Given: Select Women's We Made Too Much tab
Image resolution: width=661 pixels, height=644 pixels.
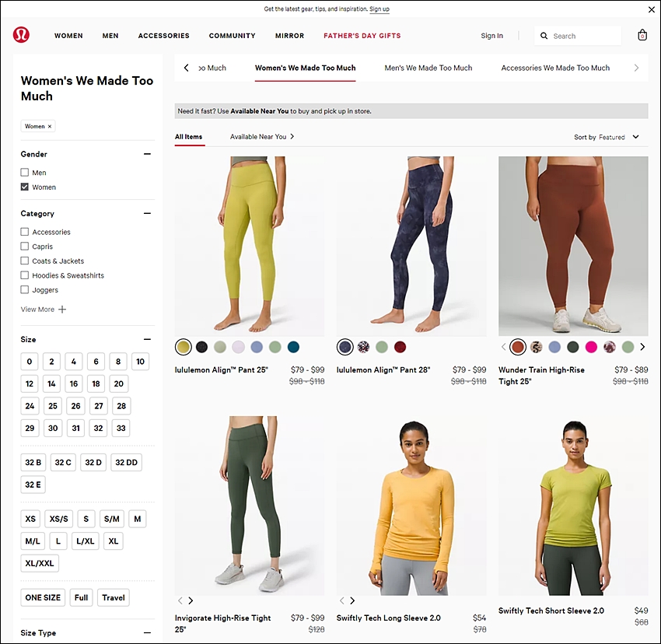Looking at the screenshot, I should pyautogui.click(x=305, y=68).
